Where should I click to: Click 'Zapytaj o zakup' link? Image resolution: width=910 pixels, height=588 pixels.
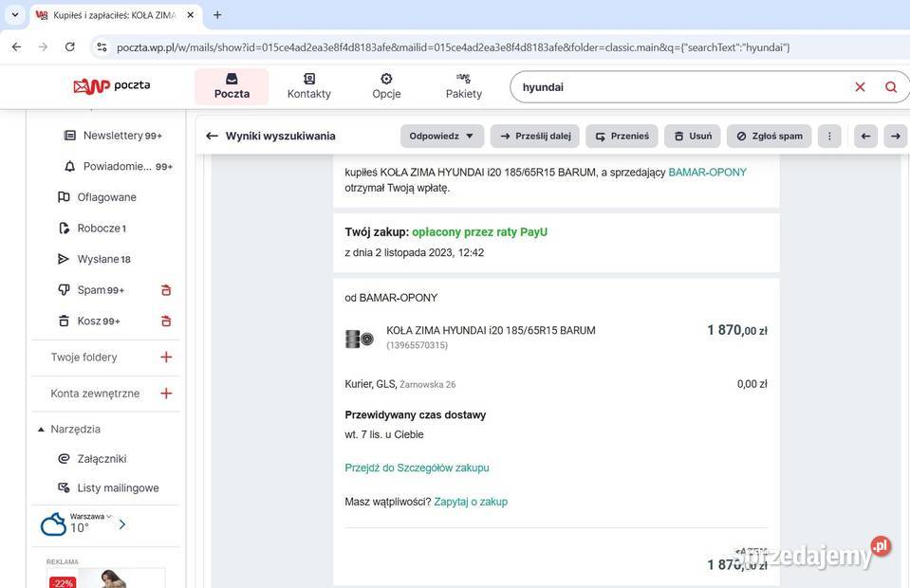tap(471, 502)
